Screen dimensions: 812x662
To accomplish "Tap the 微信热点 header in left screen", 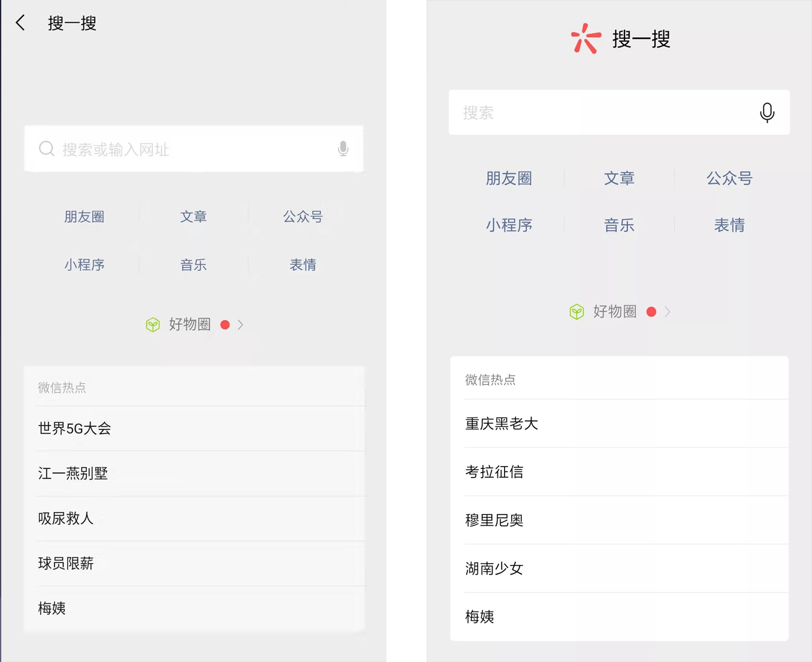I will [x=62, y=388].
